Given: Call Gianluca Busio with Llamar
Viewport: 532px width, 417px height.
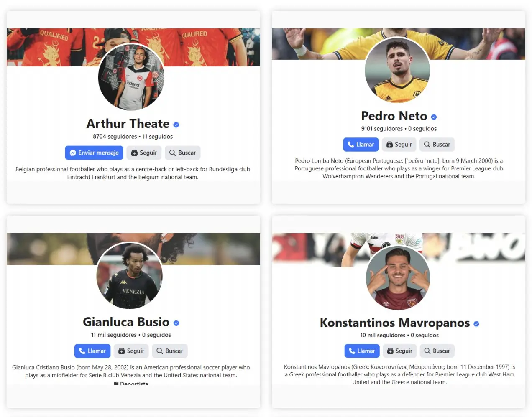Looking at the screenshot, I should click(x=92, y=351).
